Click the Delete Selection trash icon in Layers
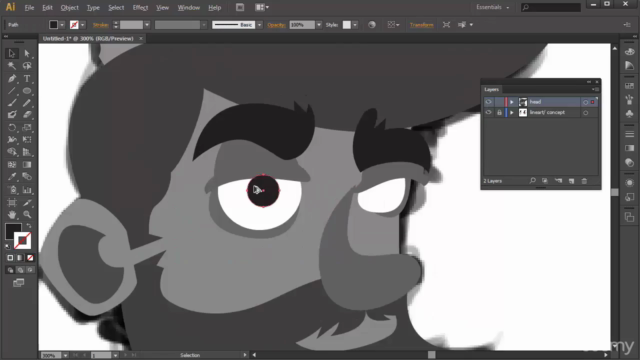The width and height of the screenshot is (640, 360). 584,181
